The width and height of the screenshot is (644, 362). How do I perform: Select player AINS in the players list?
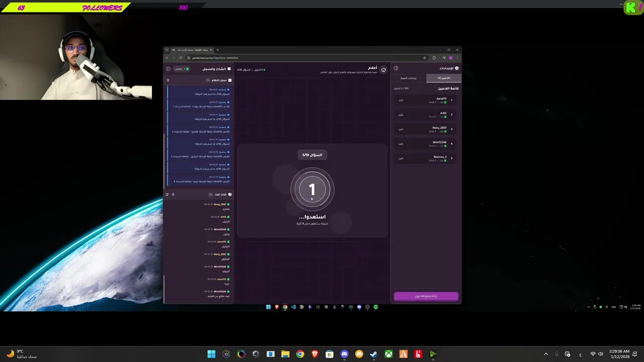pyautogui.click(x=426, y=115)
